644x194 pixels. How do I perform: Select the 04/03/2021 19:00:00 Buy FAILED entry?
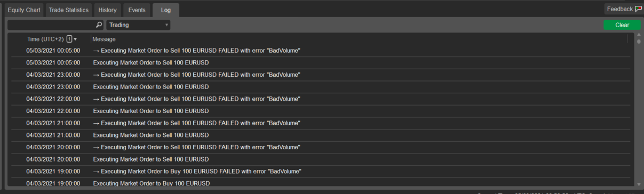coord(319,172)
